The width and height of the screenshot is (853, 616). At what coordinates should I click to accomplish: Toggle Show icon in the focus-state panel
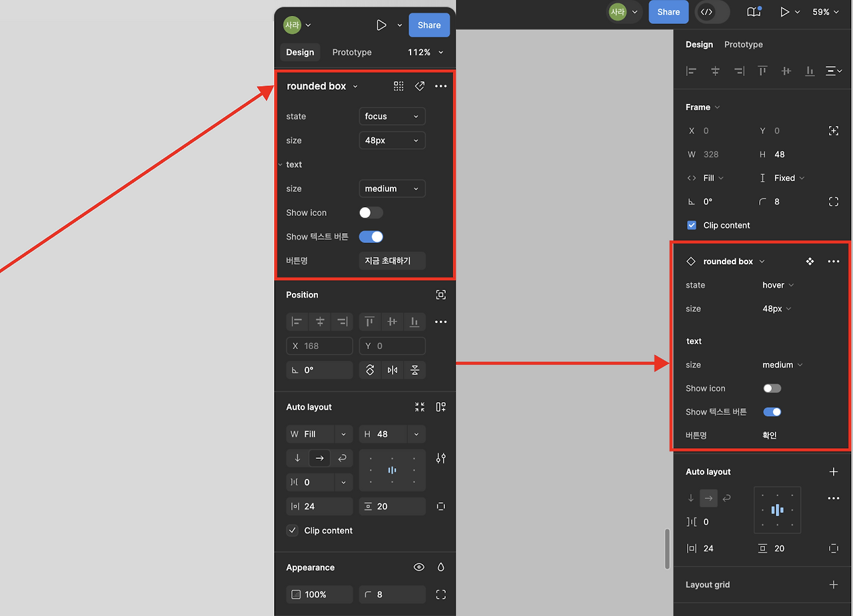tap(371, 212)
